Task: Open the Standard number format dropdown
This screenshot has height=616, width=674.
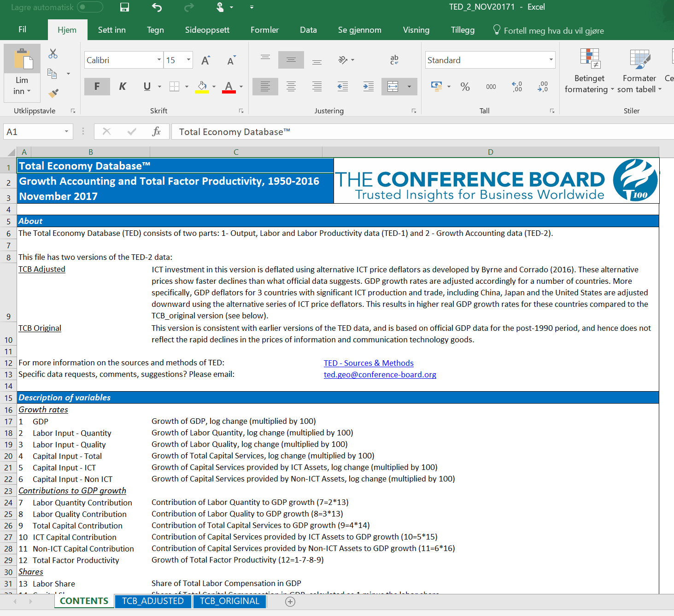Action: [551, 60]
